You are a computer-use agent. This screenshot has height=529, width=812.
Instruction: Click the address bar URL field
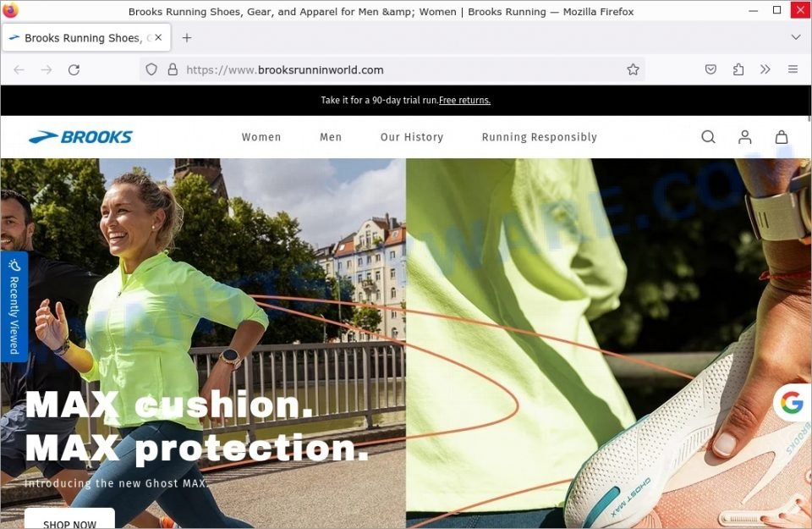point(392,70)
